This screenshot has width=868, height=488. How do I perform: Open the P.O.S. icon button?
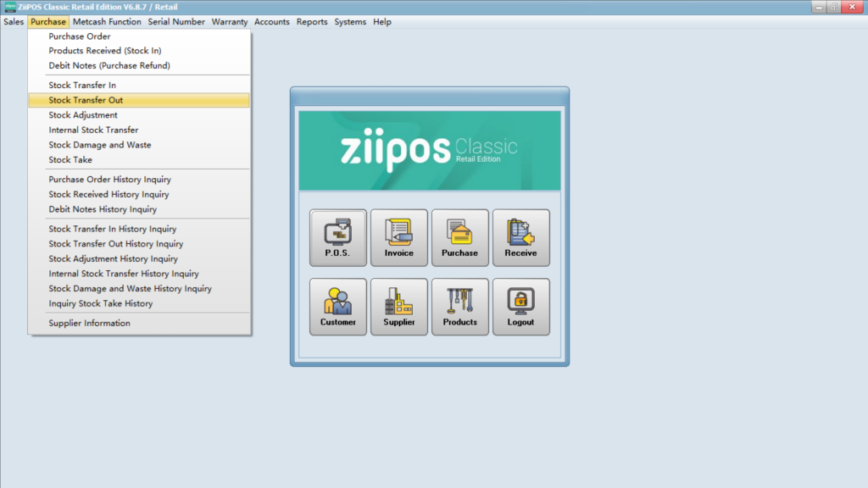pos(337,237)
